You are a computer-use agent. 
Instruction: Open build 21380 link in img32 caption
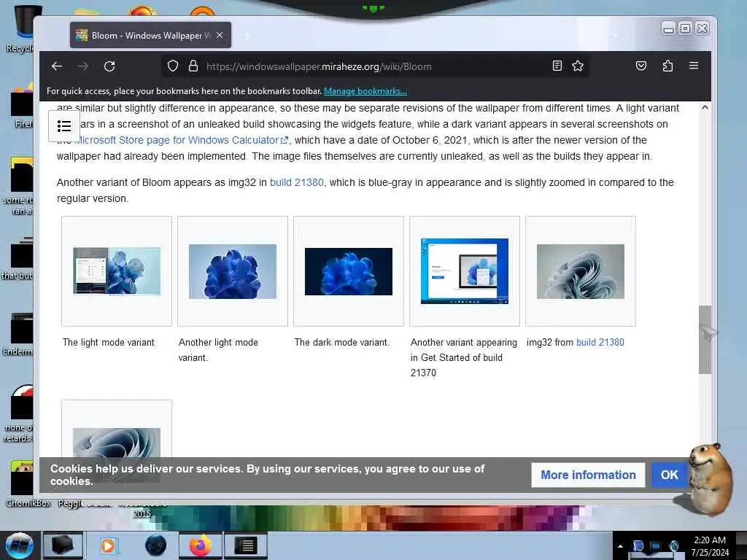(600, 343)
